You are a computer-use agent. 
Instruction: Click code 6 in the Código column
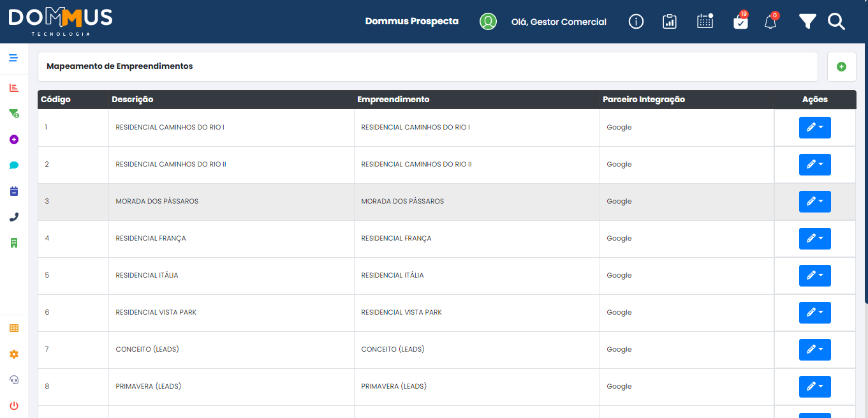pyautogui.click(x=47, y=313)
